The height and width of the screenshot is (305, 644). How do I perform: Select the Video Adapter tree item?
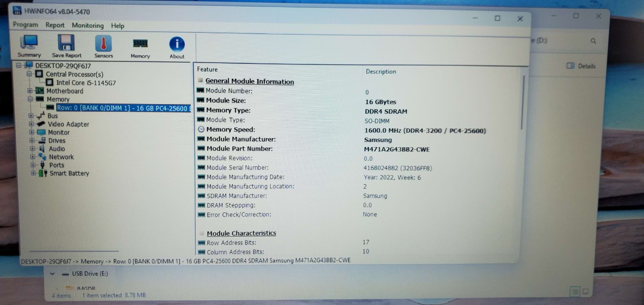tap(68, 124)
